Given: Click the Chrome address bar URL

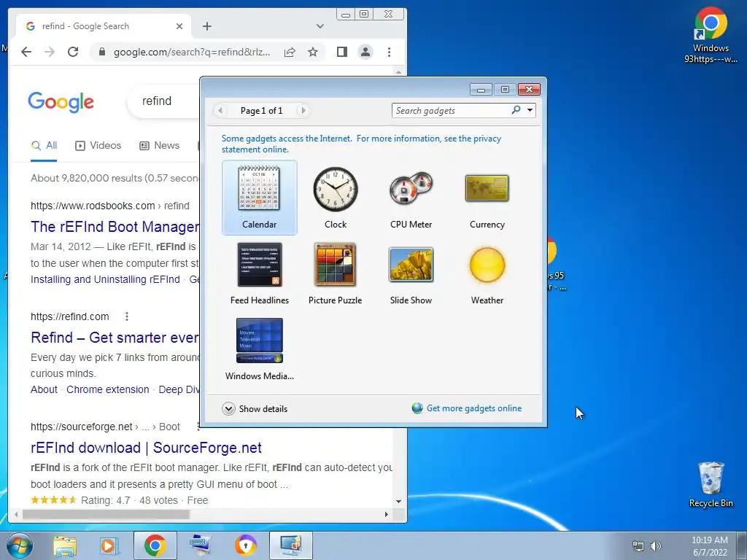Looking at the screenshot, I should pos(192,52).
